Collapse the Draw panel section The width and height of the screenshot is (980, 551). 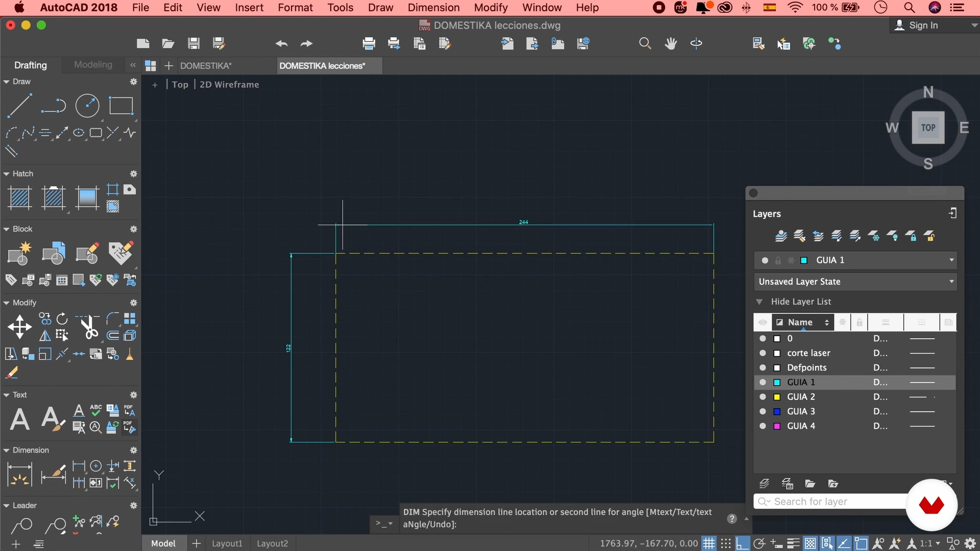(x=6, y=82)
